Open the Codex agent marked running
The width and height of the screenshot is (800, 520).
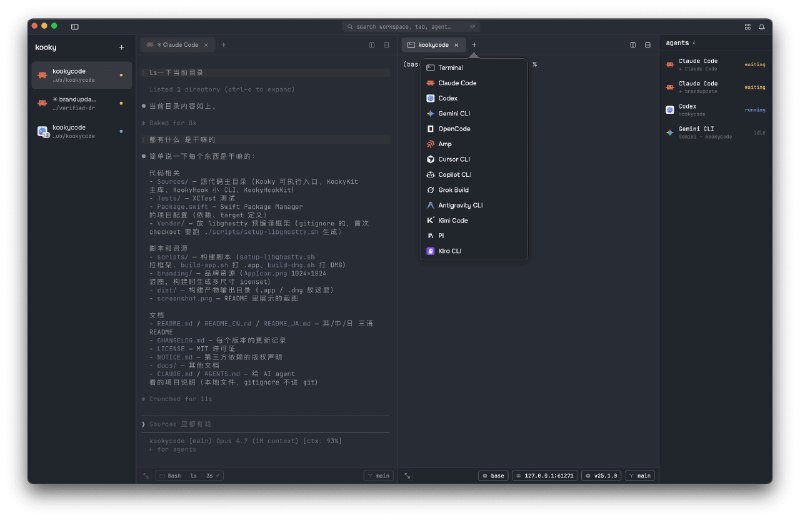pyautogui.click(x=715, y=110)
